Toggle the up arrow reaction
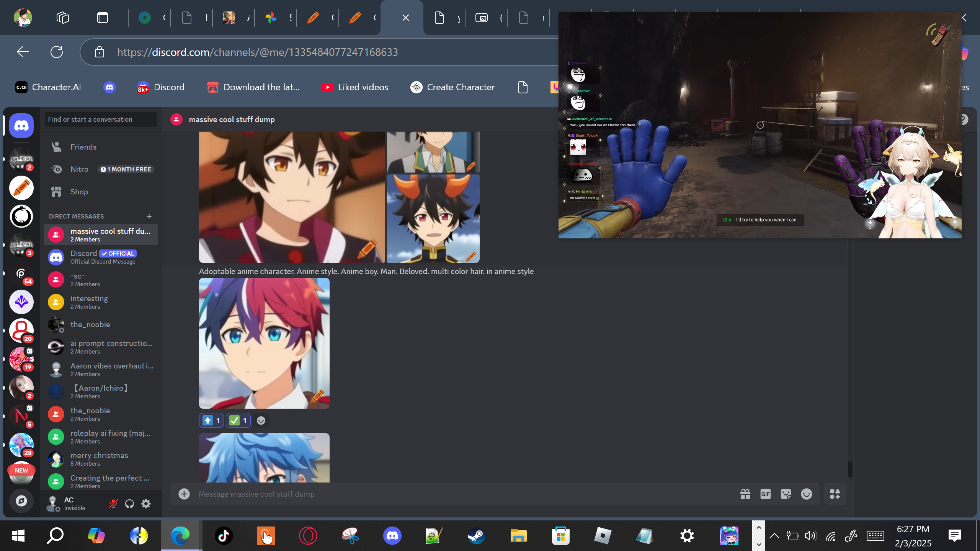The width and height of the screenshot is (980, 551). 211,421
